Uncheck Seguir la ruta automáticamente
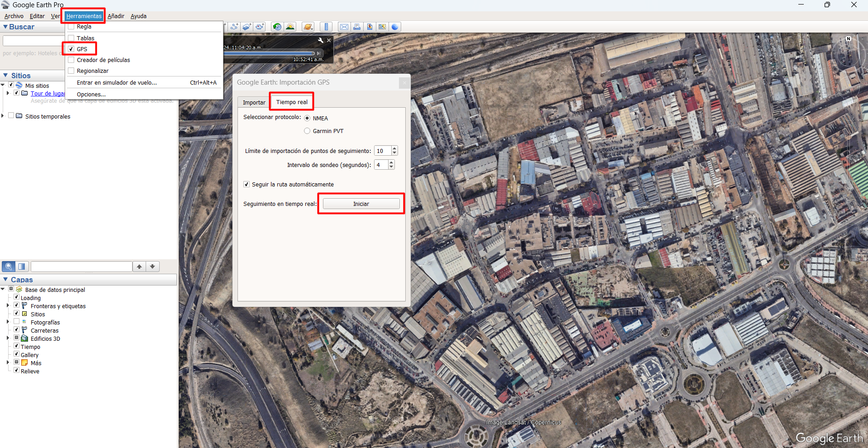The image size is (868, 448). coord(247,184)
